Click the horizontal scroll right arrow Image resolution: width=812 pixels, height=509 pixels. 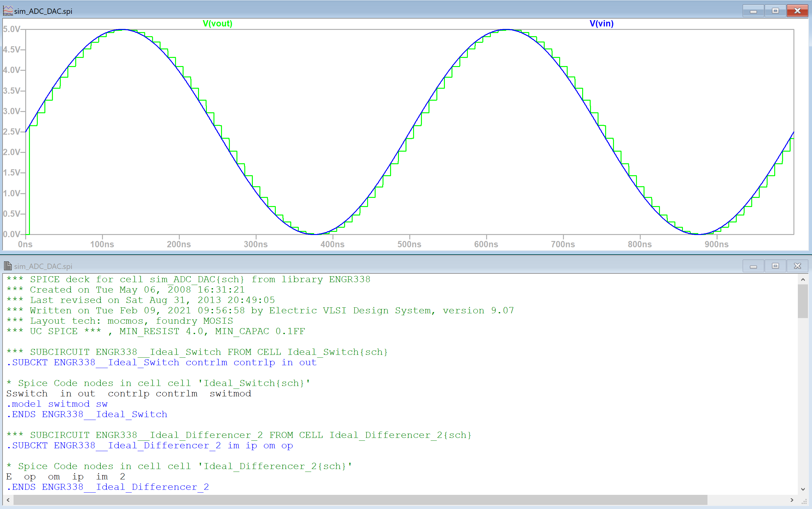click(792, 500)
